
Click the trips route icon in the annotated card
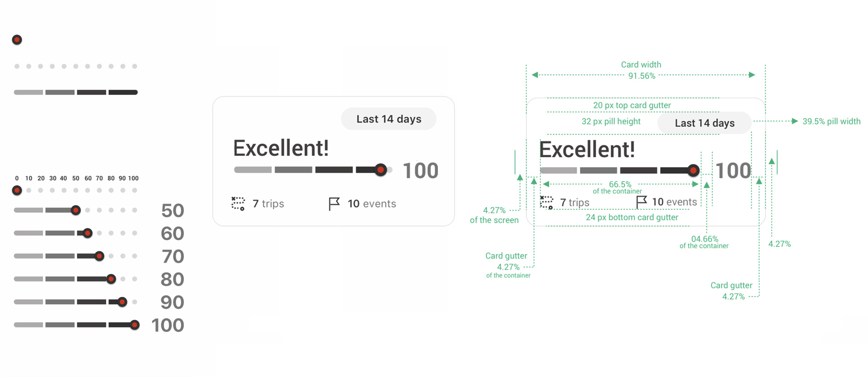(547, 202)
